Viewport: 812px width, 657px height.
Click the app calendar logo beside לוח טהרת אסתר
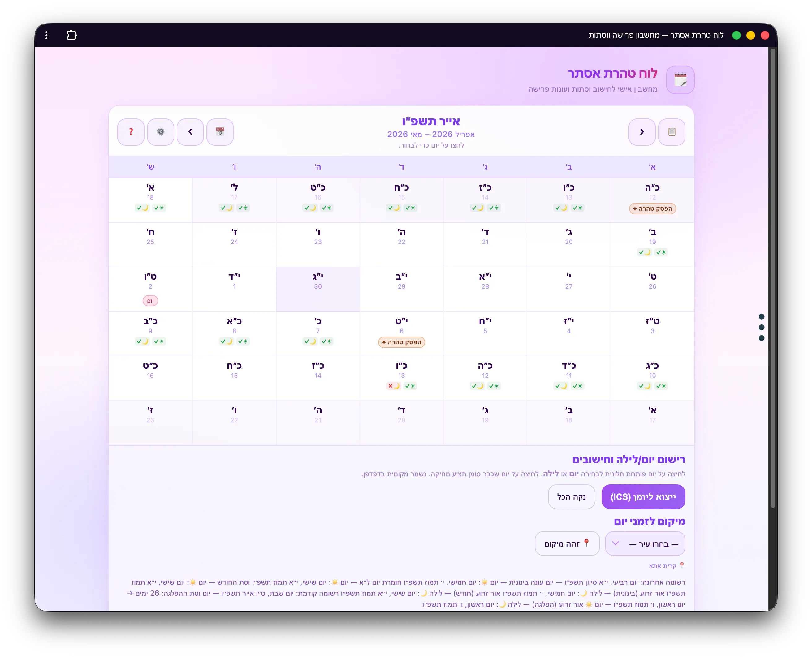click(x=680, y=79)
